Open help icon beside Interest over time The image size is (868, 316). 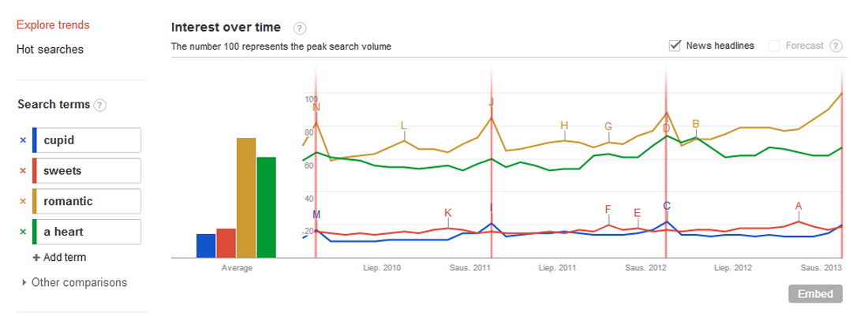[300, 28]
